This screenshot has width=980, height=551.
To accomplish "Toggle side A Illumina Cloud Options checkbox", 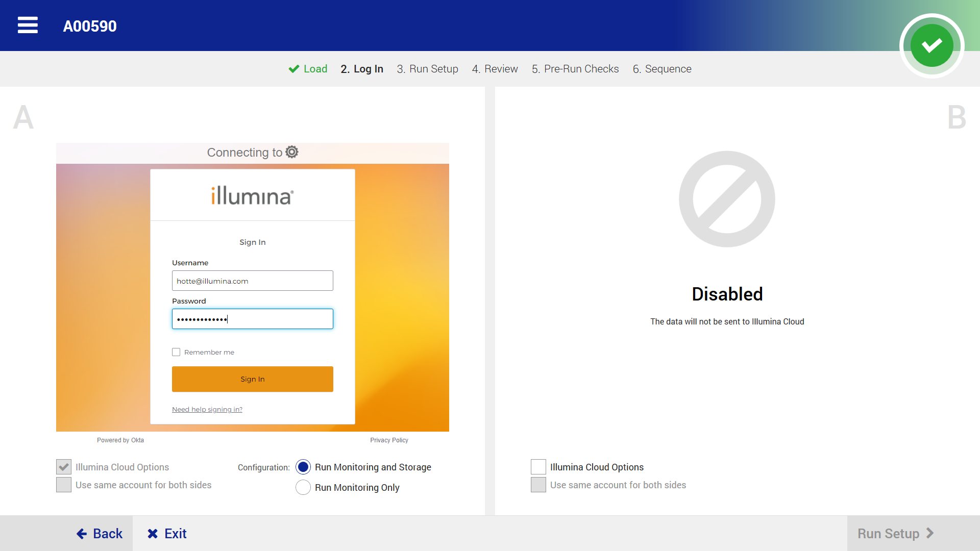I will 64,467.
